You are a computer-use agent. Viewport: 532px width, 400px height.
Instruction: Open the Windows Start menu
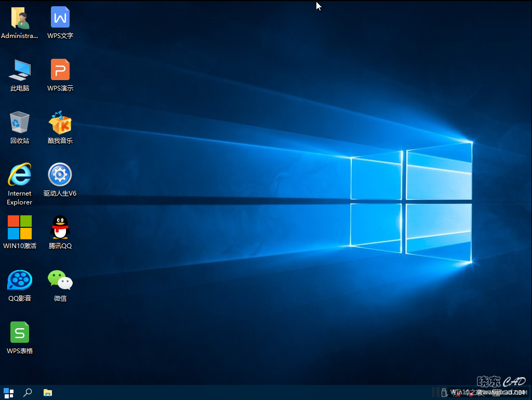pos(8,393)
